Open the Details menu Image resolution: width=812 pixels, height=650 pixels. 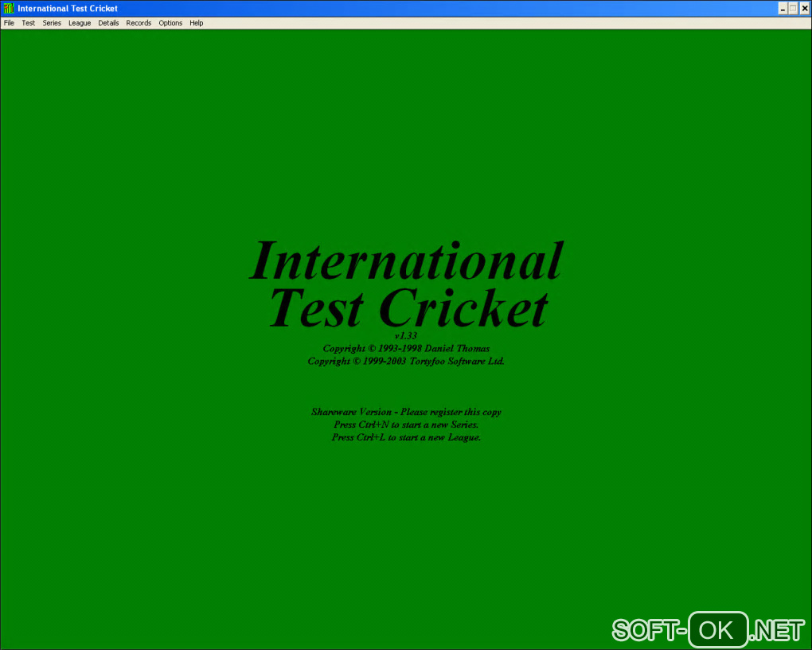coord(108,23)
